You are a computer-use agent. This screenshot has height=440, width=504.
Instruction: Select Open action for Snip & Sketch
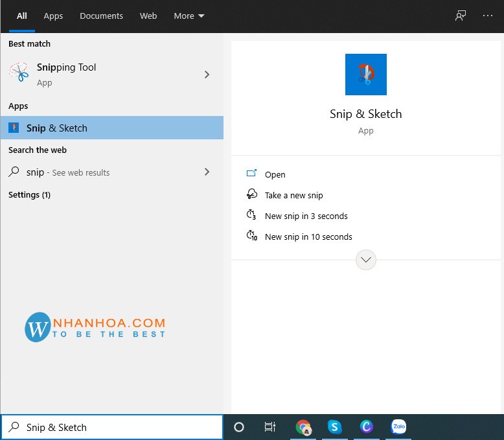coord(275,174)
